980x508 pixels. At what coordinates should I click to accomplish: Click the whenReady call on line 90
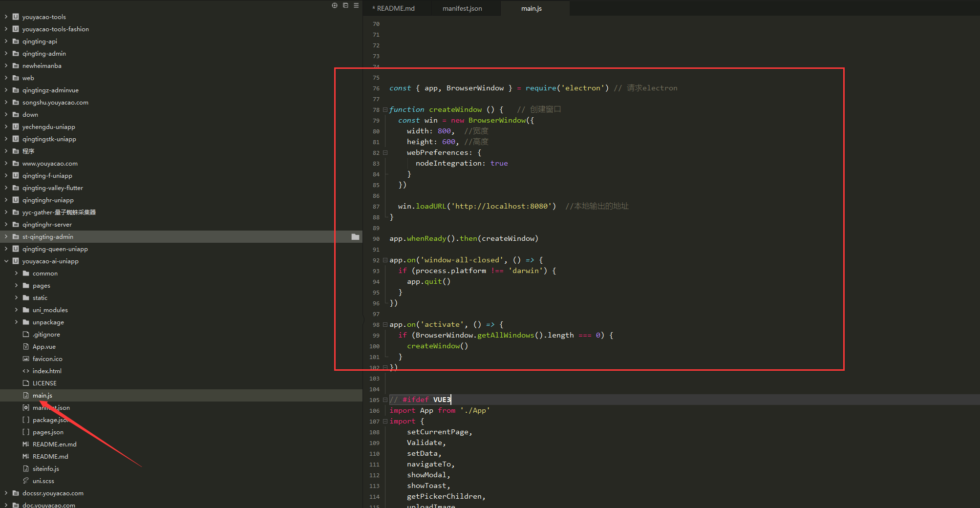pyautogui.click(x=426, y=238)
